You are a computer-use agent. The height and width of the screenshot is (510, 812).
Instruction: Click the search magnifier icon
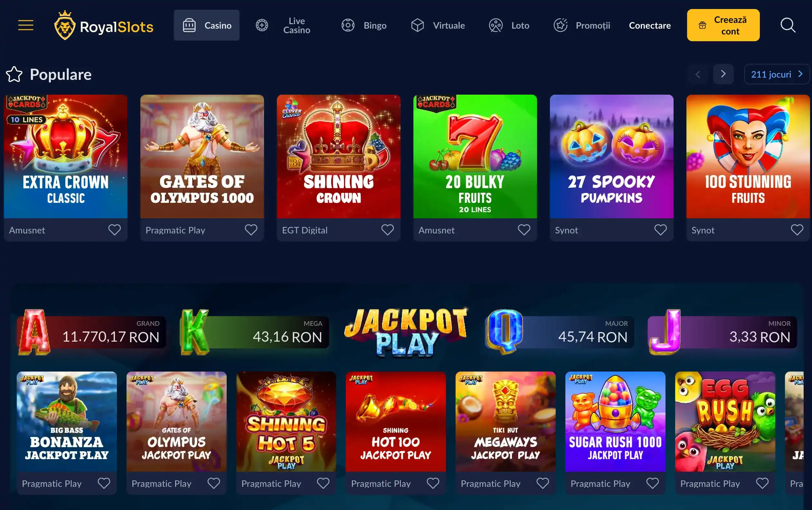coord(788,25)
